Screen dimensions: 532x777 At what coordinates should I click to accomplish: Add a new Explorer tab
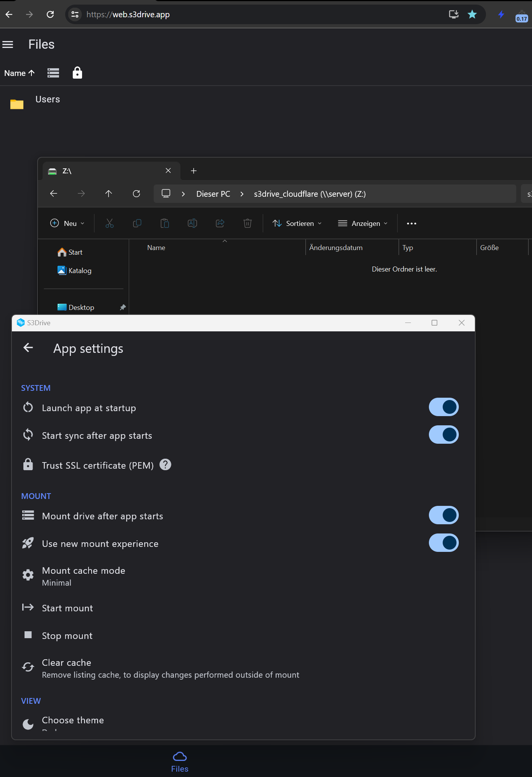[194, 171]
